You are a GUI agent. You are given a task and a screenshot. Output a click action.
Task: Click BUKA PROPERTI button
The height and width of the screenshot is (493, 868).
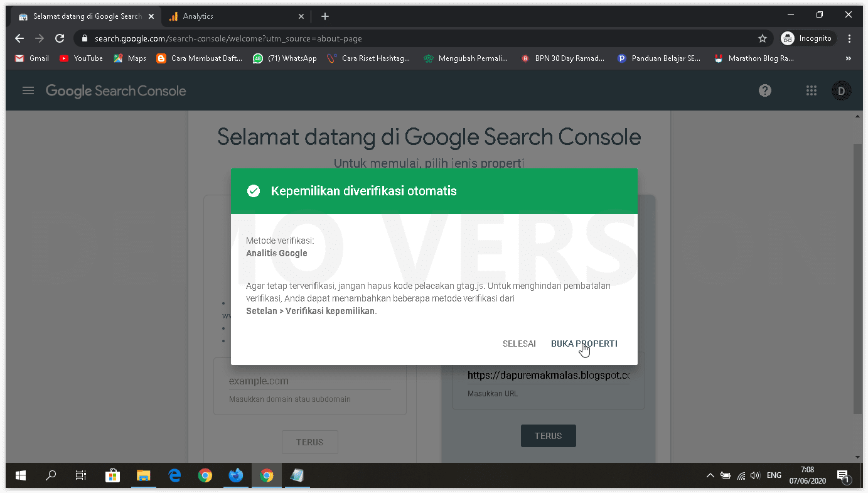[584, 344]
